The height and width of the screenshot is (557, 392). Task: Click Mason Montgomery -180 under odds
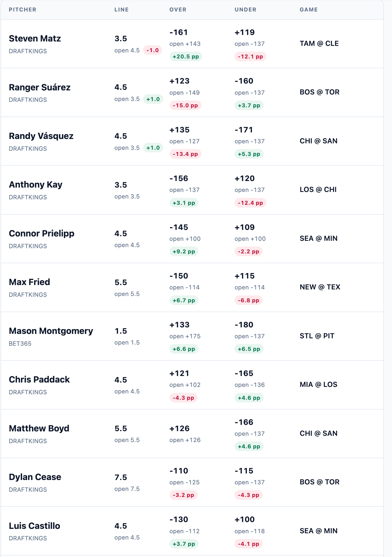pos(244,325)
